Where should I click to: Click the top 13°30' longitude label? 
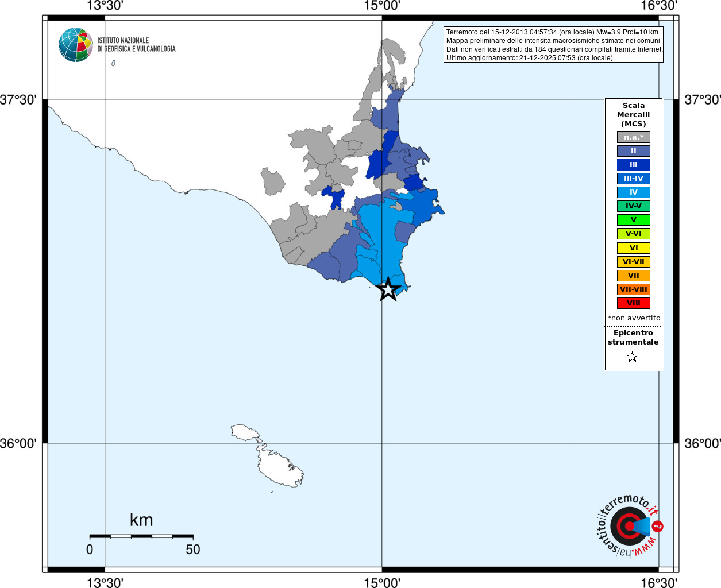105,6
